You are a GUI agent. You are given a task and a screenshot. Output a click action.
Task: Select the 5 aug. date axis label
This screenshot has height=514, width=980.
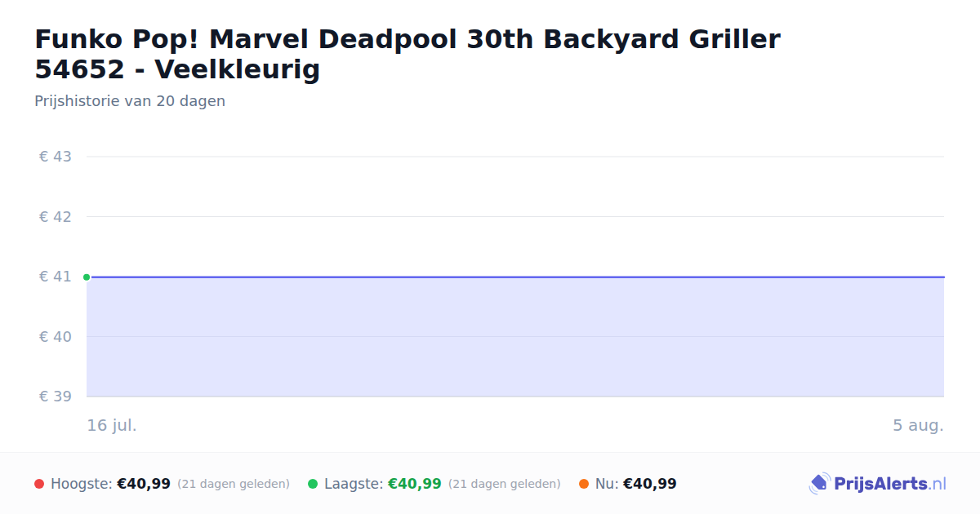point(918,425)
